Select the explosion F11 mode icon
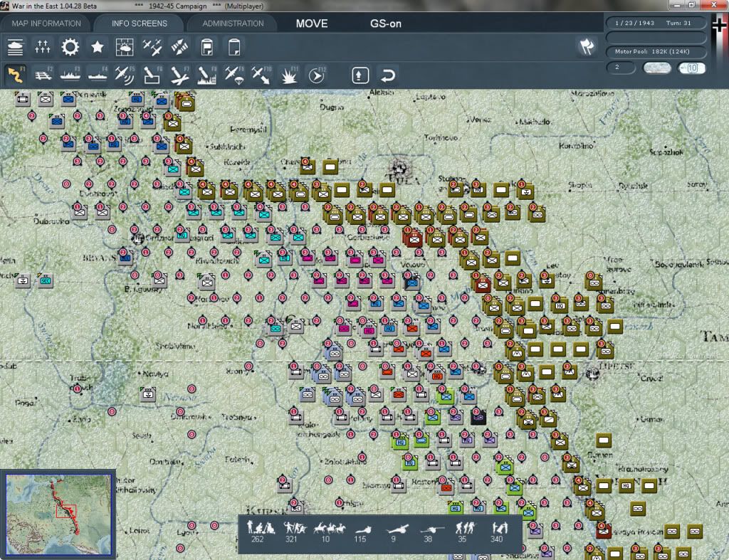Screen dimensions: 729x560 tap(289, 75)
